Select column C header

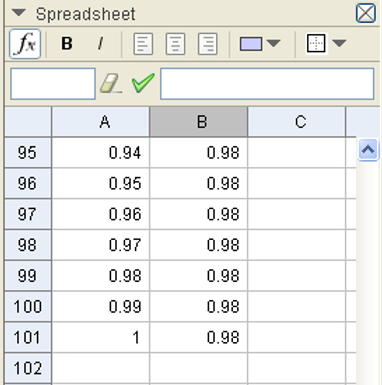point(297,122)
